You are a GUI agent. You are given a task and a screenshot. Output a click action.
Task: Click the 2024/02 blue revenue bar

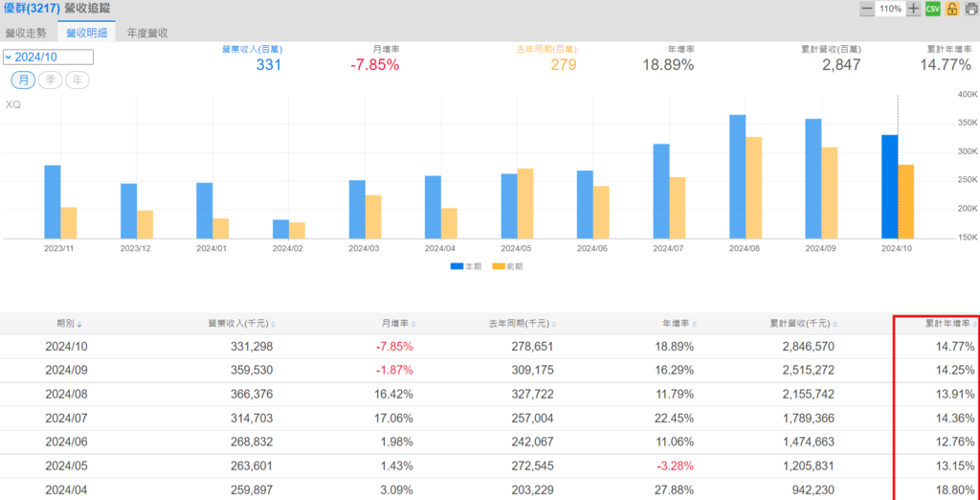click(x=280, y=229)
